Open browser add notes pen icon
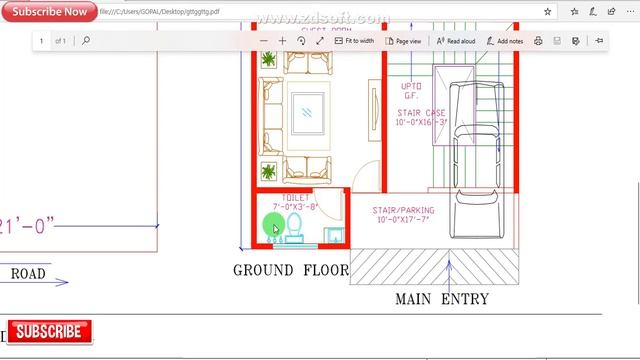 pos(593,12)
